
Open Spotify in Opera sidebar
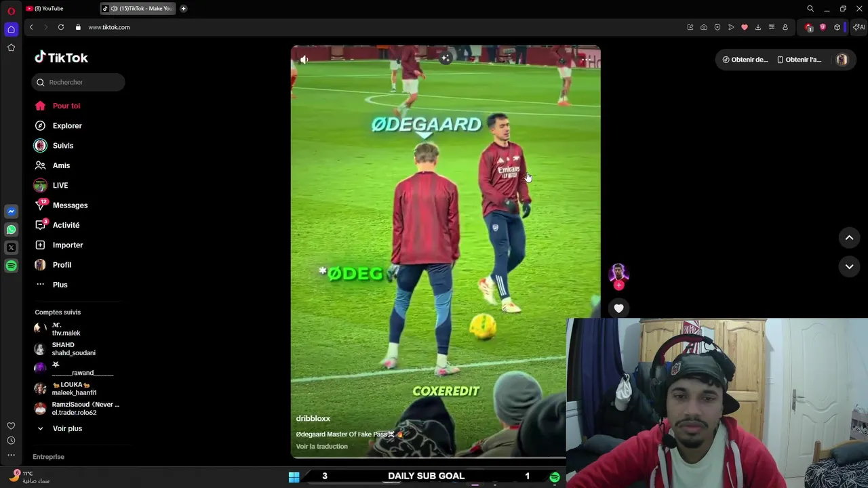[11, 266]
